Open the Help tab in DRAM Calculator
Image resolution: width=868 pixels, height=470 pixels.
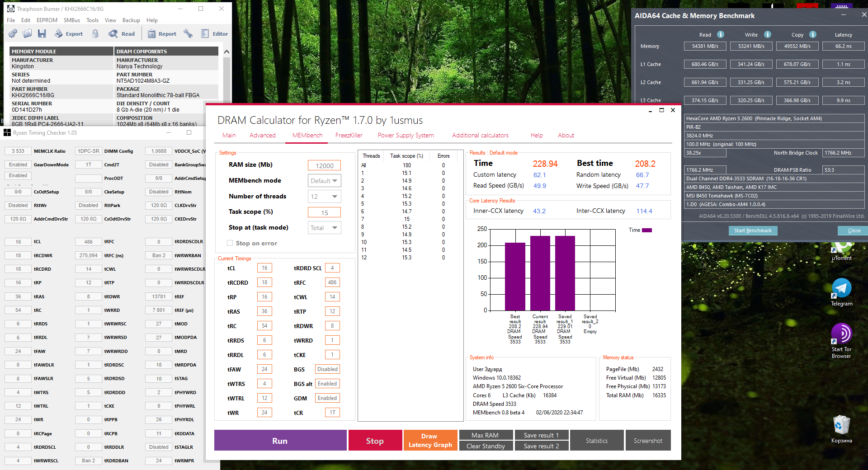tap(537, 135)
